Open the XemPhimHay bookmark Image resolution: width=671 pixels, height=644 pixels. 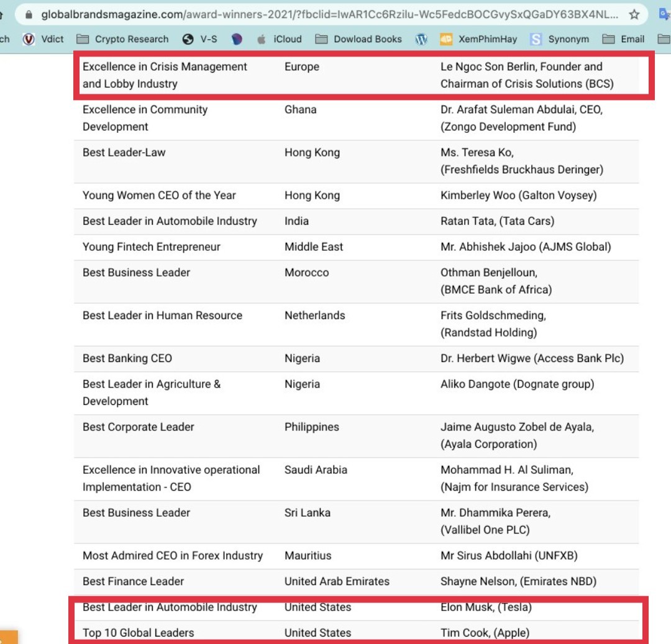click(478, 39)
